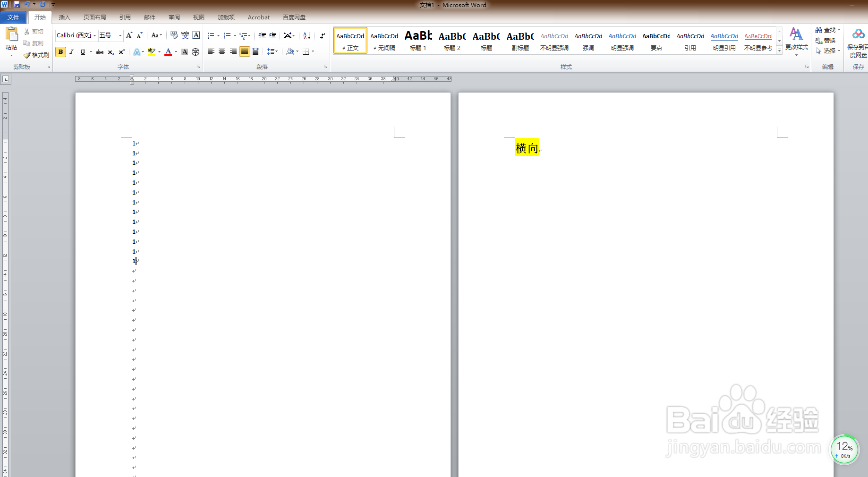The height and width of the screenshot is (477, 868).
Task: Click the Superscript icon
Action: 121,52
